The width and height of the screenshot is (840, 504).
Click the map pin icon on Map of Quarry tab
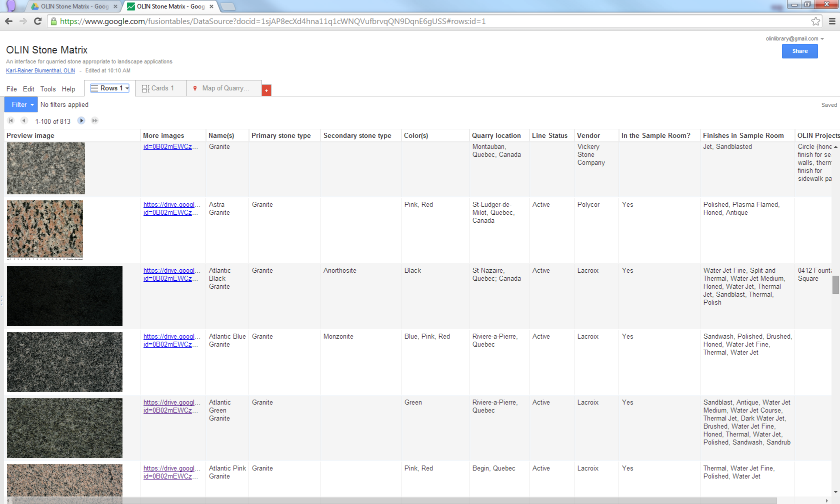coord(195,88)
